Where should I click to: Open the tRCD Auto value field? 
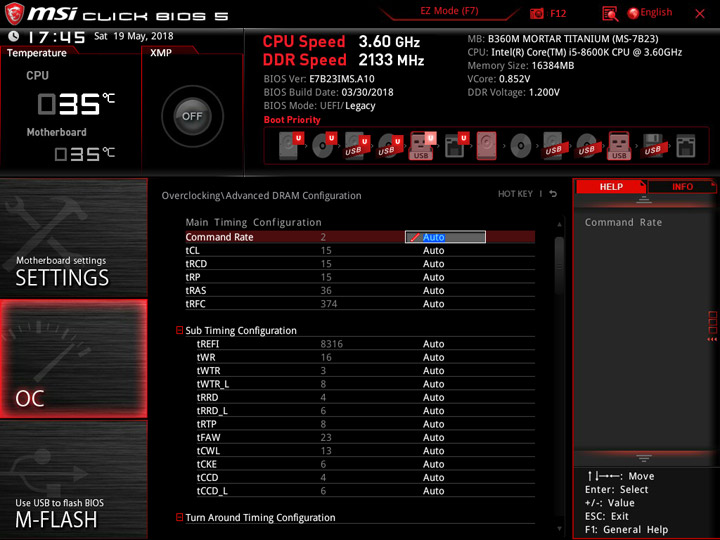coord(433,264)
